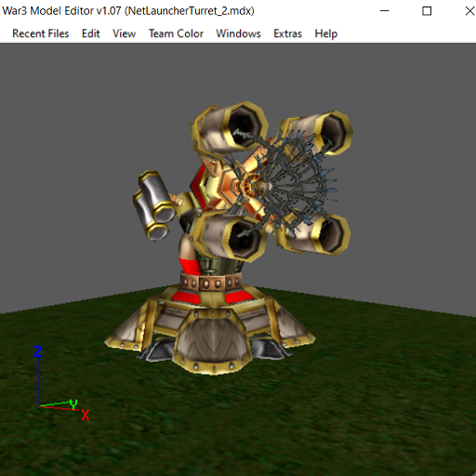Open the Edit menu
This screenshot has height=476, width=476.
click(x=91, y=33)
